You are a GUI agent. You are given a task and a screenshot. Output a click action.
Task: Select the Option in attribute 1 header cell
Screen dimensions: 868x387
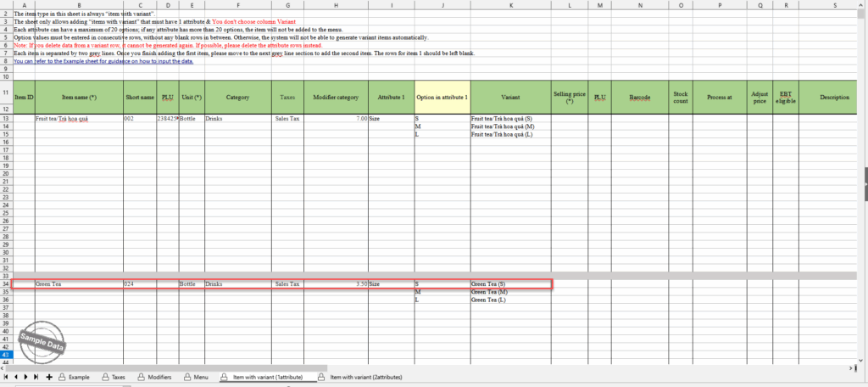442,98
